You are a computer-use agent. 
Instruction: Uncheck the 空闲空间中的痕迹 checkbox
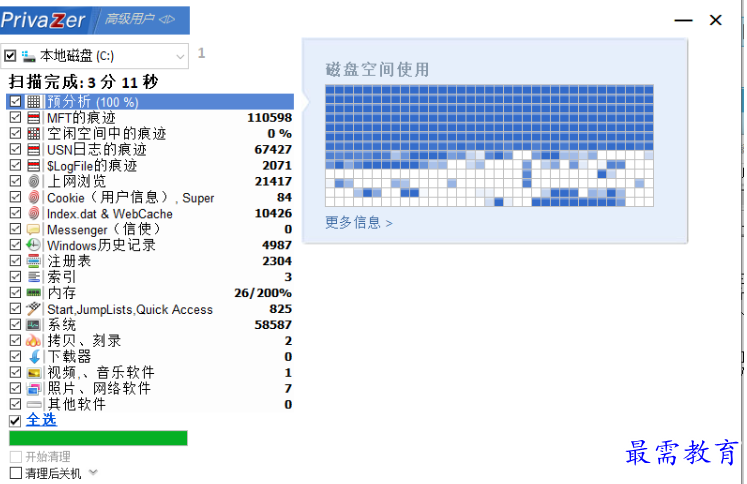pyautogui.click(x=15, y=133)
